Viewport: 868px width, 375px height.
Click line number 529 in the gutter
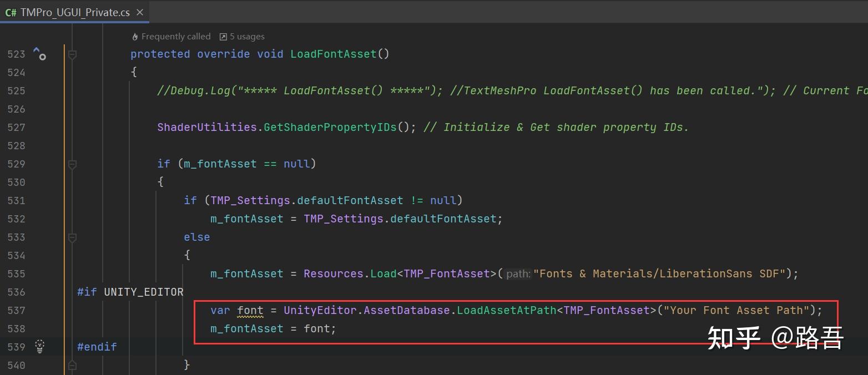16,164
